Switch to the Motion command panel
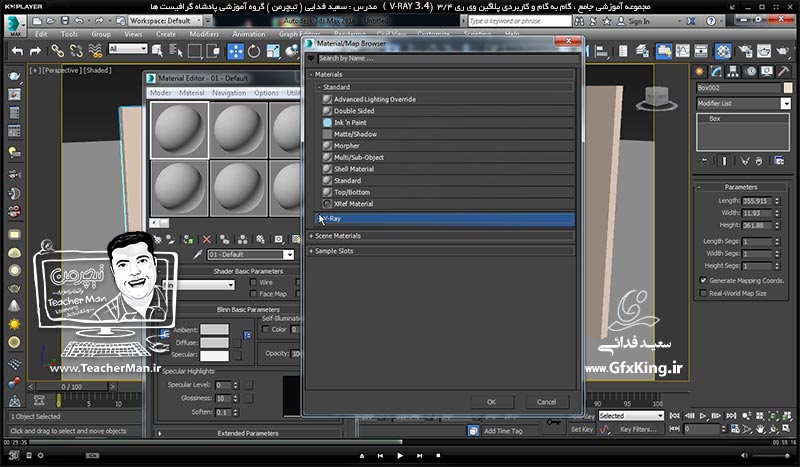Viewport: 800px width, 467px height. (751, 72)
